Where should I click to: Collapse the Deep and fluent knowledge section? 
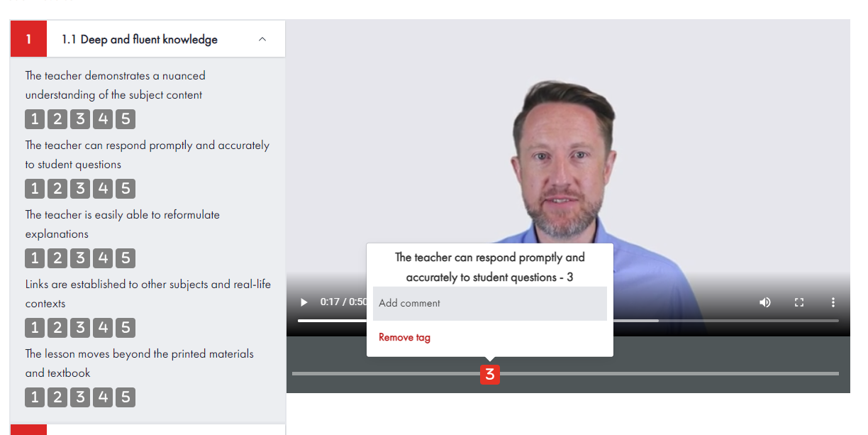pos(262,40)
